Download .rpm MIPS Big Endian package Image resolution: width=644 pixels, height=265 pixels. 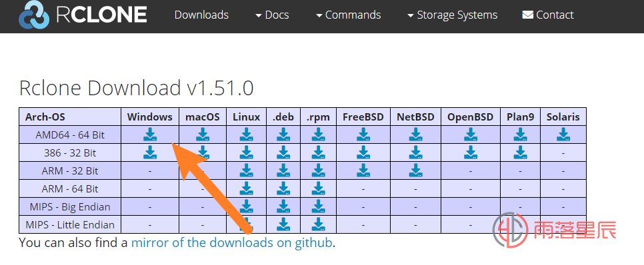(318, 207)
